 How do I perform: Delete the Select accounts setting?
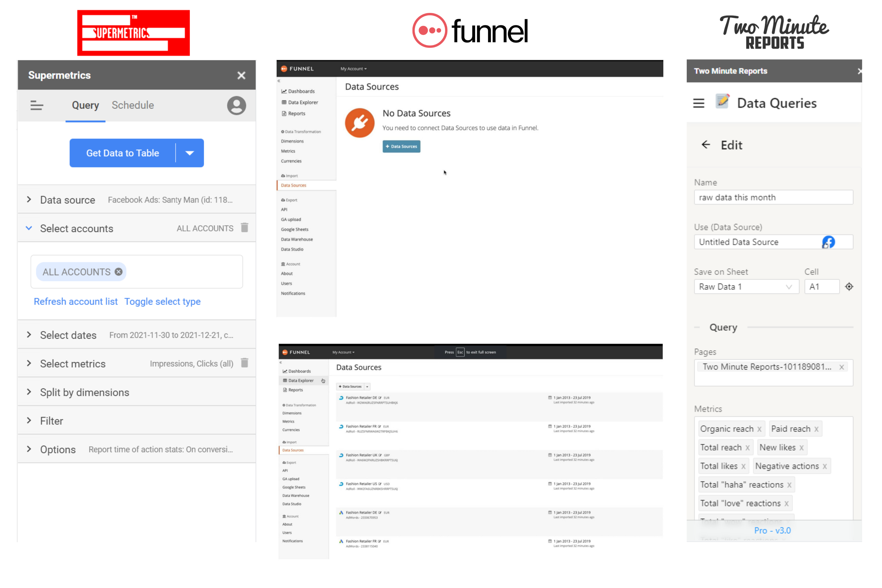pyautogui.click(x=245, y=228)
